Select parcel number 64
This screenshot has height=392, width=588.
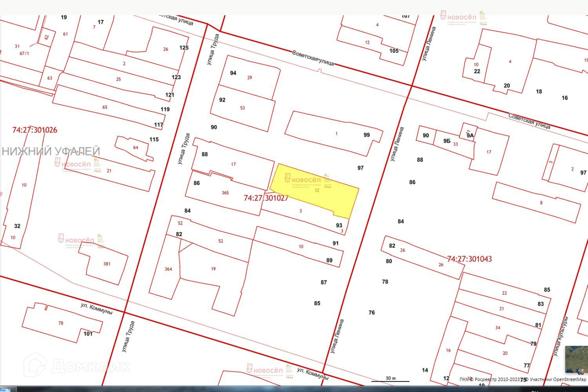(x=136, y=147)
